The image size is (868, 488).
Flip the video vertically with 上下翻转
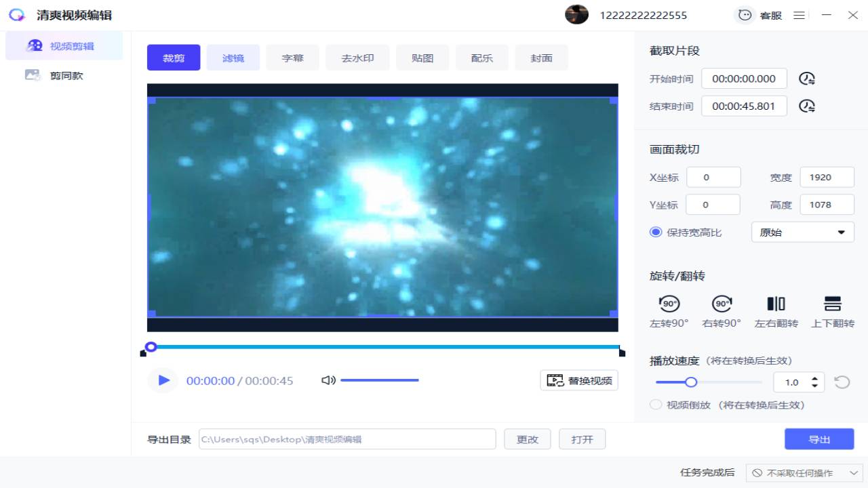pyautogui.click(x=832, y=304)
